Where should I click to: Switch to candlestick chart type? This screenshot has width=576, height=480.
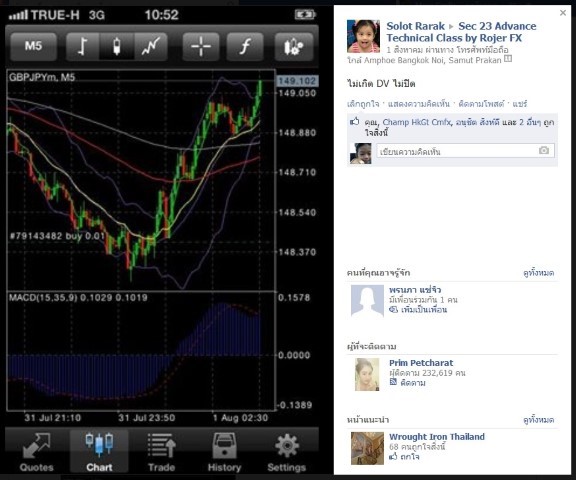[117, 47]
